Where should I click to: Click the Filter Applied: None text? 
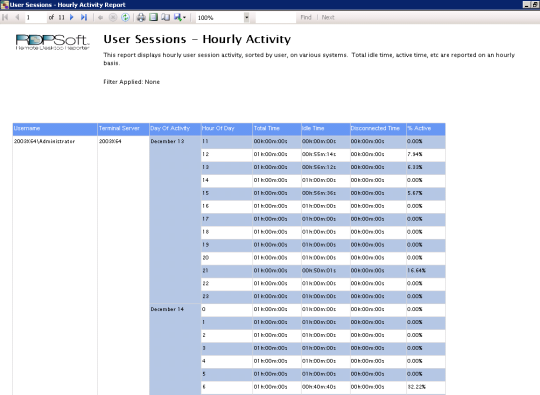tap(132, 82)
